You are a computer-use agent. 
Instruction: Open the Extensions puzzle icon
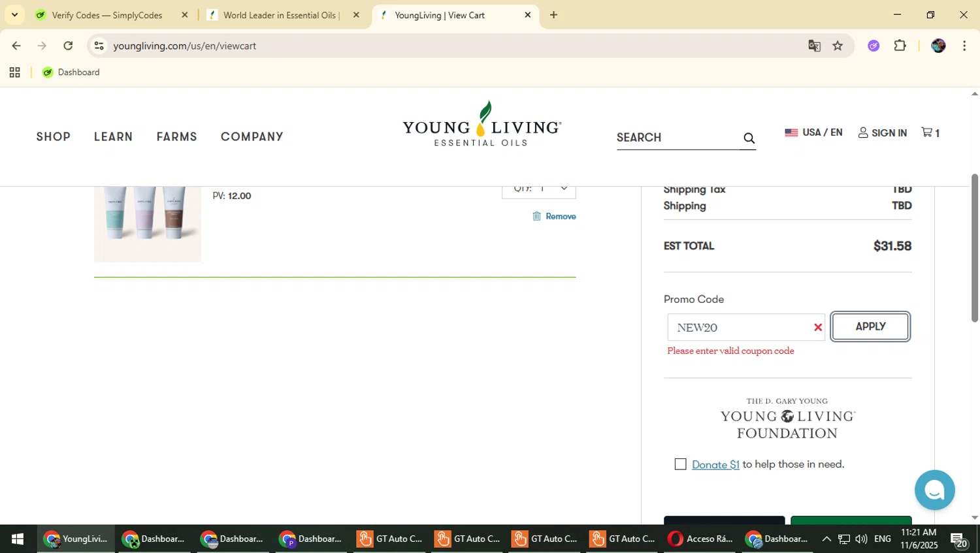(900, 46)
